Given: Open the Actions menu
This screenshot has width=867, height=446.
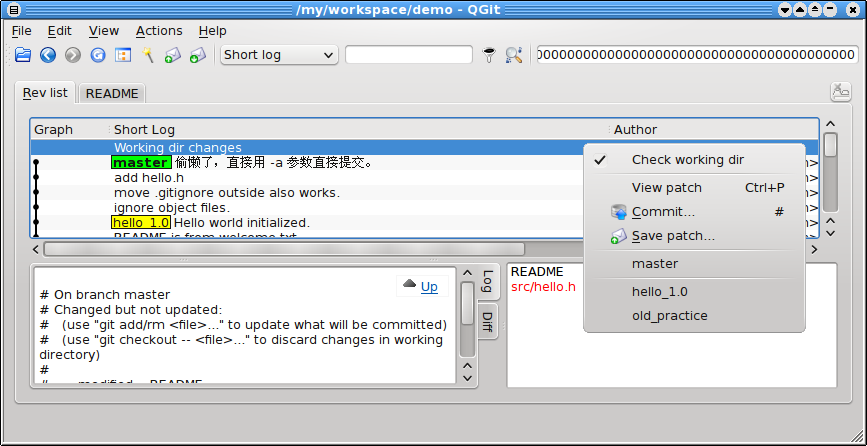Looking at the screenshot, I should (159, 31).
